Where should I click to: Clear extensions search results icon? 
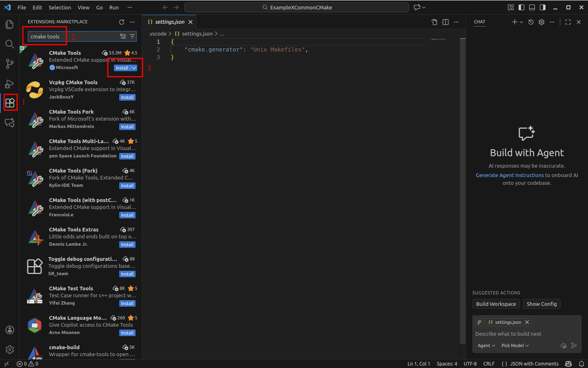tap(123, 36)
